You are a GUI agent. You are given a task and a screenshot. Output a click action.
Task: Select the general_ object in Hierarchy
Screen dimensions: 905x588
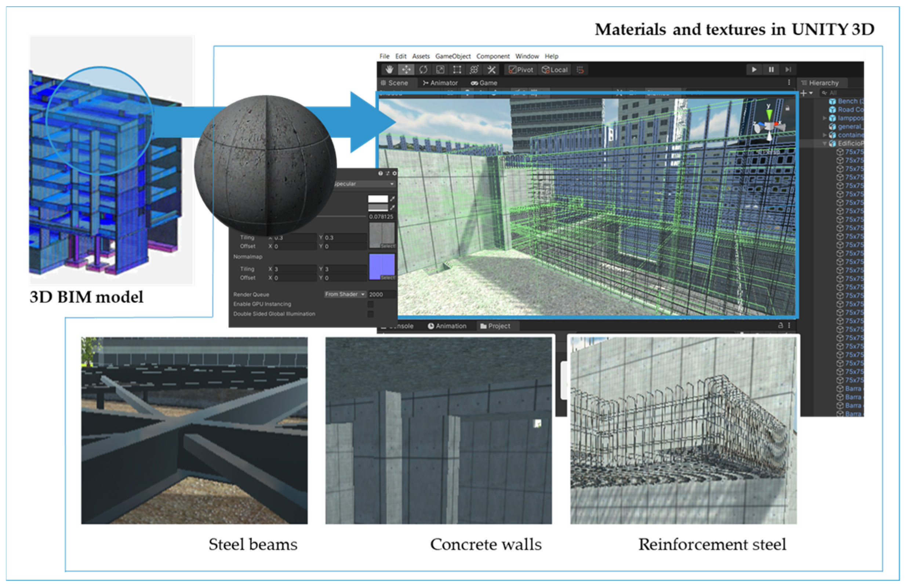tap(846, 127)
